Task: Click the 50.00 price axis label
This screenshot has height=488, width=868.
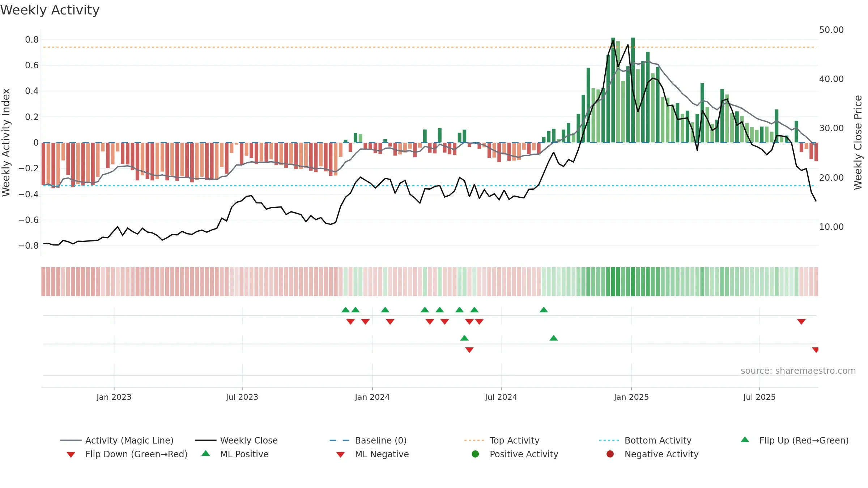Action: point(831,30)
